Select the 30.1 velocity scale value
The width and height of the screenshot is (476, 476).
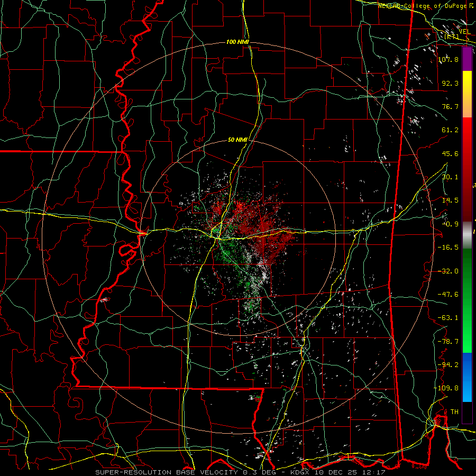[x=450, y=177]
